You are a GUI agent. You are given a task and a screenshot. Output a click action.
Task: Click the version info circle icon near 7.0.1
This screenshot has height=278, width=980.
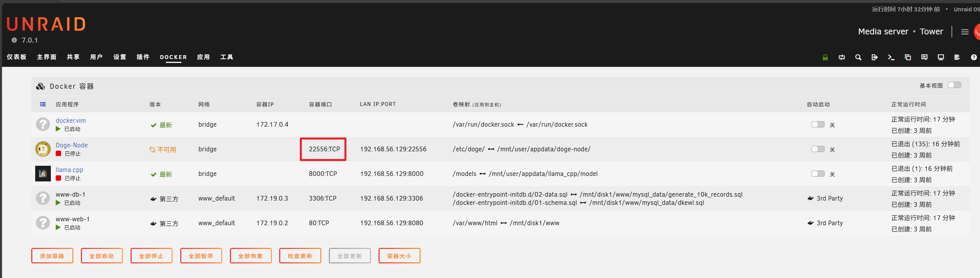click(x=14, y=40)
